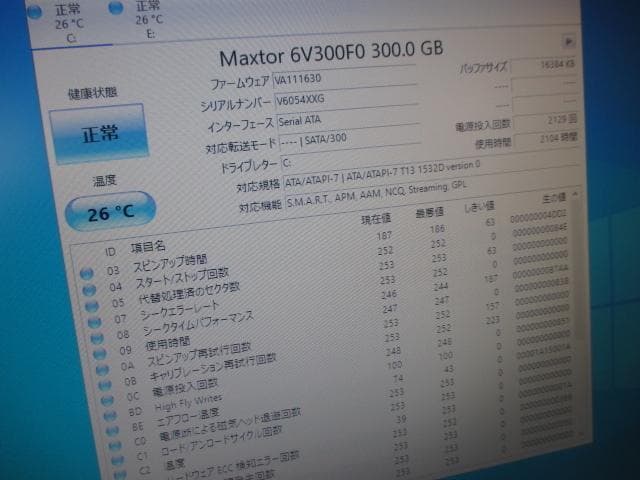This screenshot has width=640, height=480.
Task: Click the ID column header
Action: tap(110, 252)
